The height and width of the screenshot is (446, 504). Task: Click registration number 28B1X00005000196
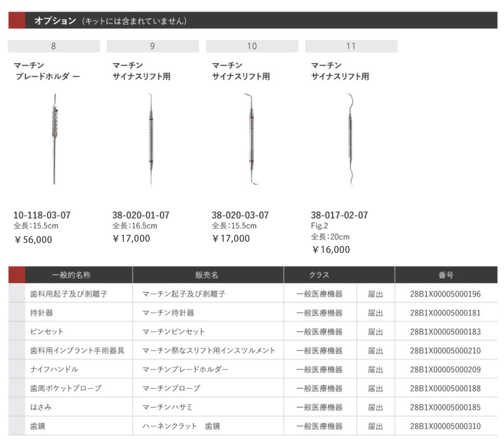tap(445, 294)
